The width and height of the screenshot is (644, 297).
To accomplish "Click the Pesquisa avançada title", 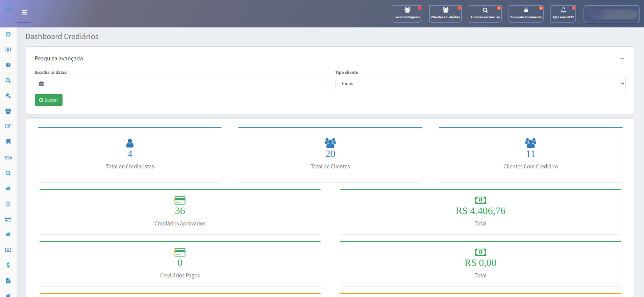I will pyautogui.click(x=59, y=58).
